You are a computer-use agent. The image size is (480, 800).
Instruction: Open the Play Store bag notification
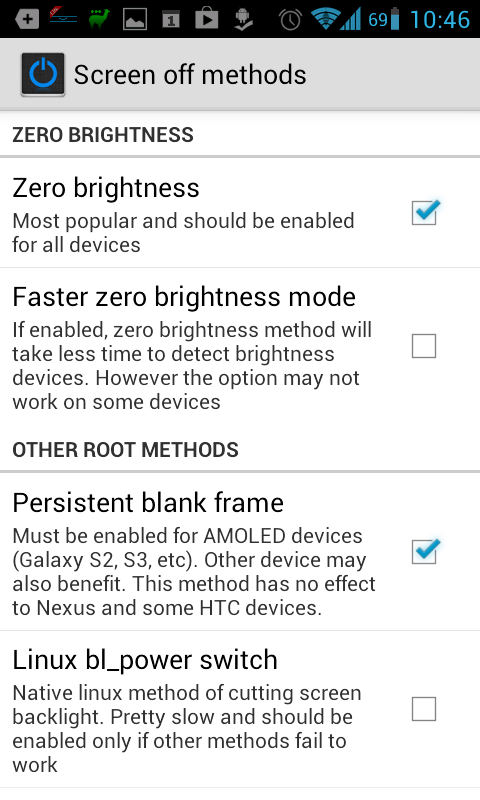point(207,18)
